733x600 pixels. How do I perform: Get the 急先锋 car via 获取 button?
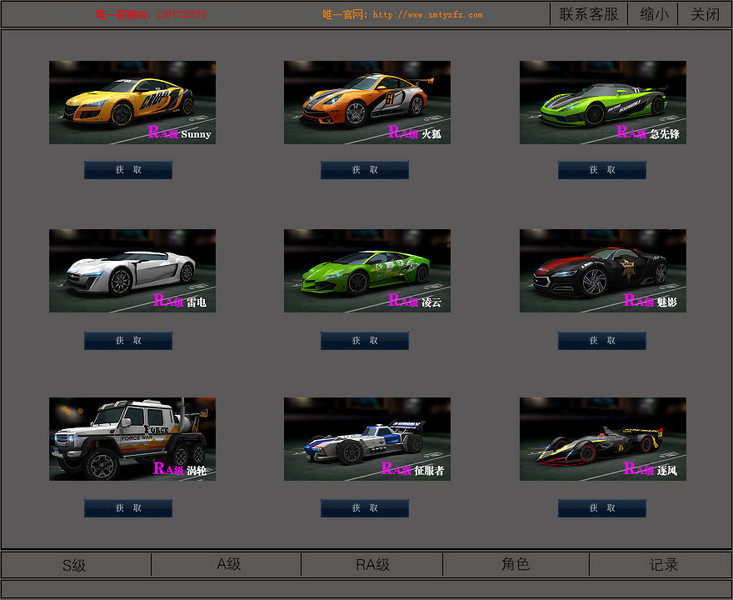click(x=602, y=170)
